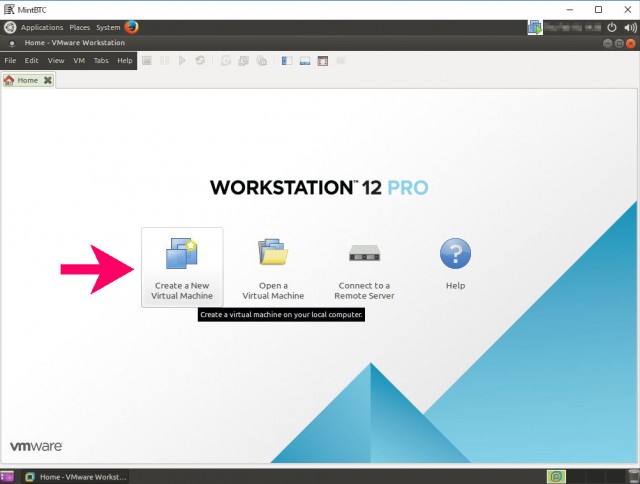Open the System menu in top panel
The height and width of the screenshot is (484, 640).
[108, 27]
